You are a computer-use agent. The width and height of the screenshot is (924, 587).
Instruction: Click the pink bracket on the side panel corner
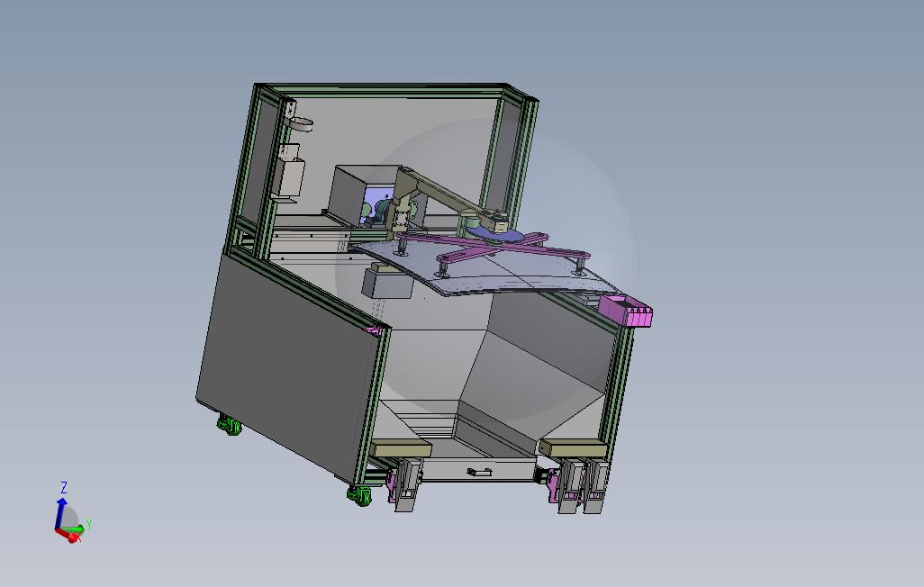click(x=375, y=330)
